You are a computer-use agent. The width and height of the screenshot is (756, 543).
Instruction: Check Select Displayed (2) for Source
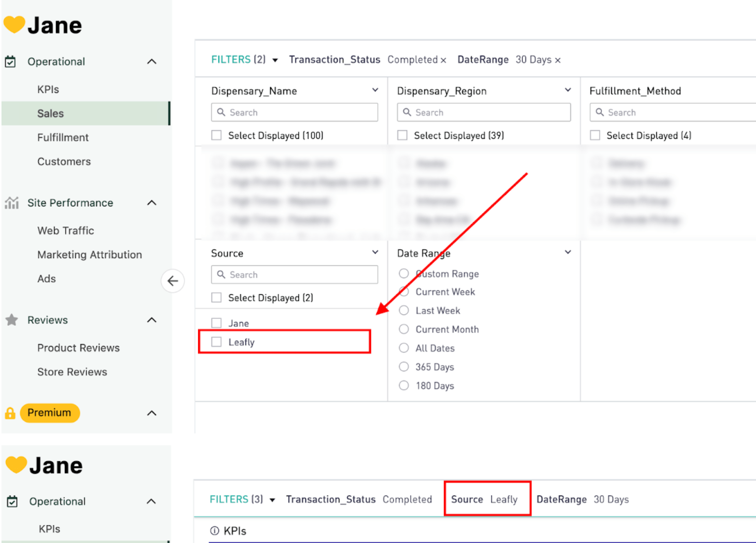tap(216, 298)
